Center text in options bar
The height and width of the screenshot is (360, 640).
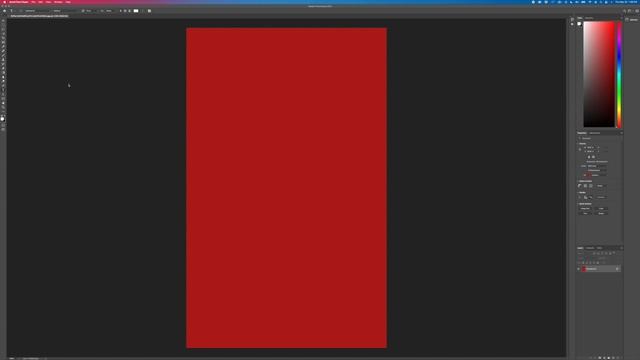pyautogui.click(x=125, y=11)
